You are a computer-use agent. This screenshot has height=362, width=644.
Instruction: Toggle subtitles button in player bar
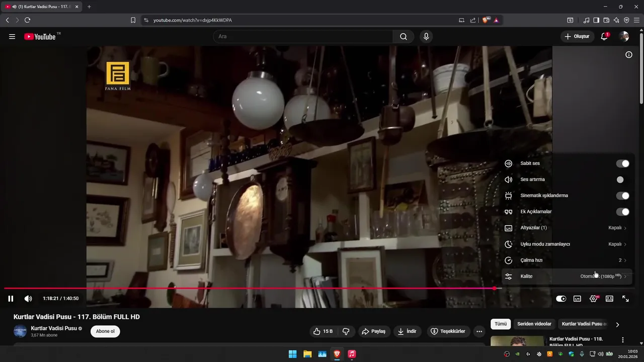click(x=578, y=299)
